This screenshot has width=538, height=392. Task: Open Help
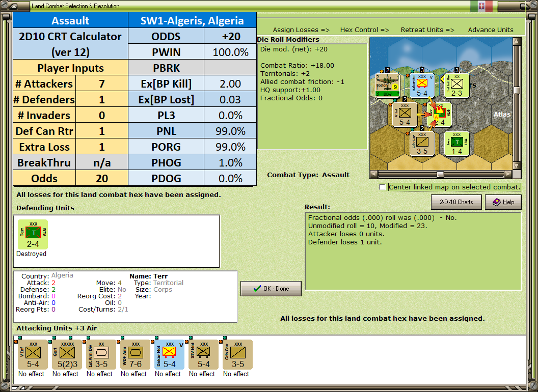[x=503, y=202]
